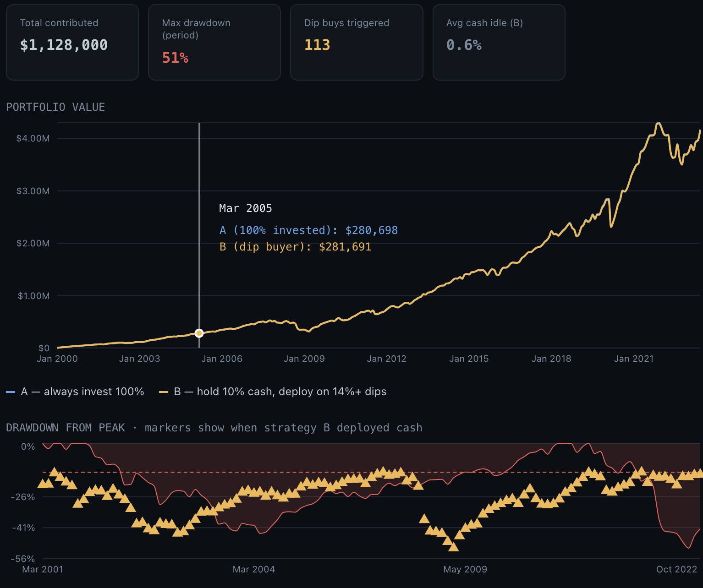Click the 'DRAWDOWN FROM PEAK' section heading

[x=66, y=428]
